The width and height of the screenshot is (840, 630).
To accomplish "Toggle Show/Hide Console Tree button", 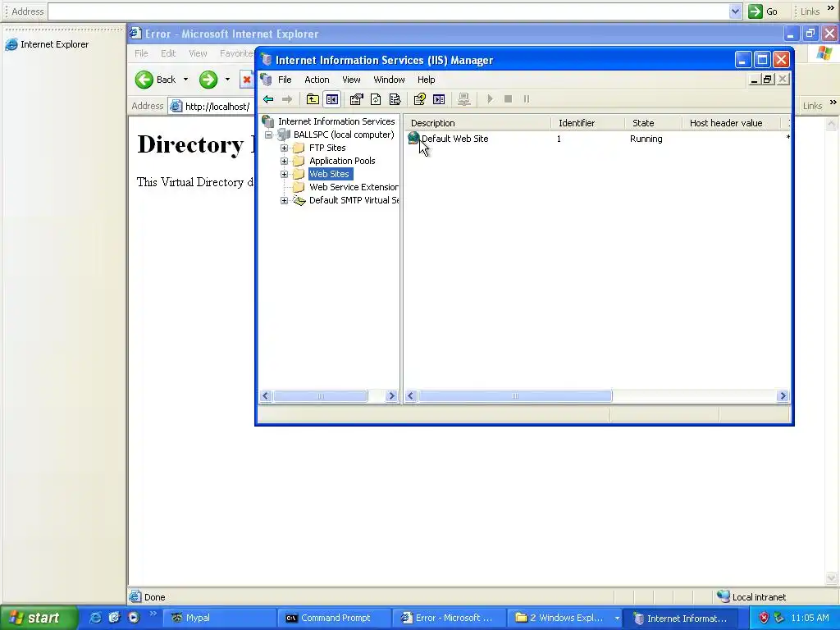I will tap(332, 99).
